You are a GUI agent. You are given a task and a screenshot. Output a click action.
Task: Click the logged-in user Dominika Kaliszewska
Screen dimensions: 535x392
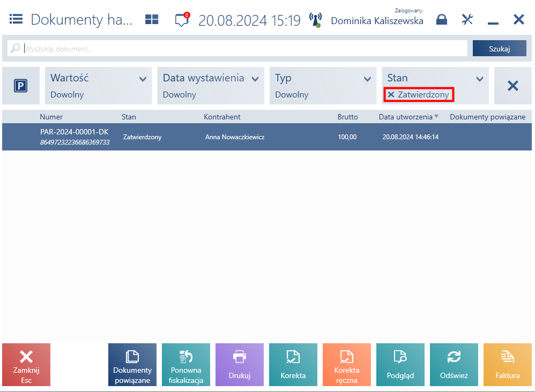[377, 21]
